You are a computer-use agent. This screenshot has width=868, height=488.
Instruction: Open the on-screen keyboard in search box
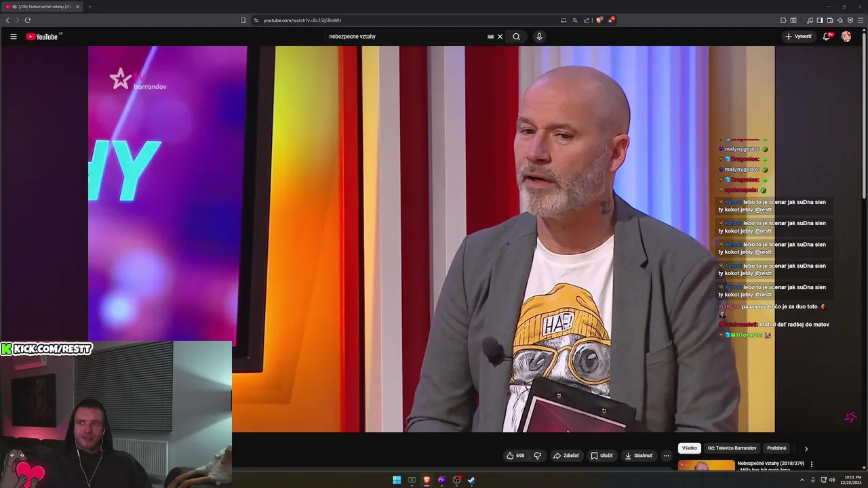pos(491,37)
